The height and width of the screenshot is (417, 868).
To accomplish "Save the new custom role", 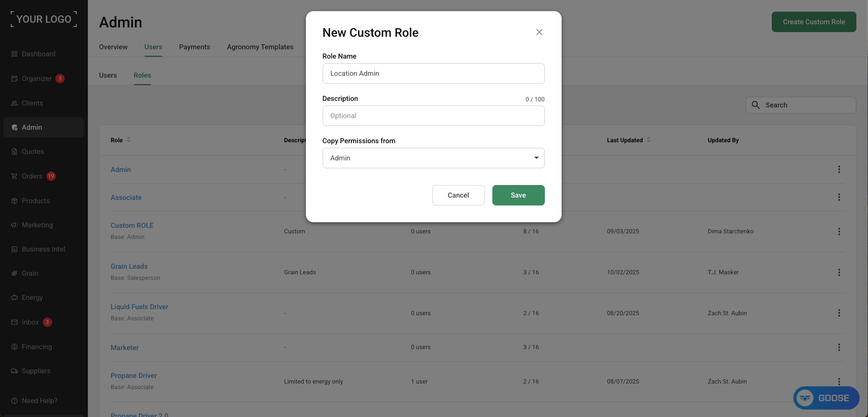I will tap(518, 195).
